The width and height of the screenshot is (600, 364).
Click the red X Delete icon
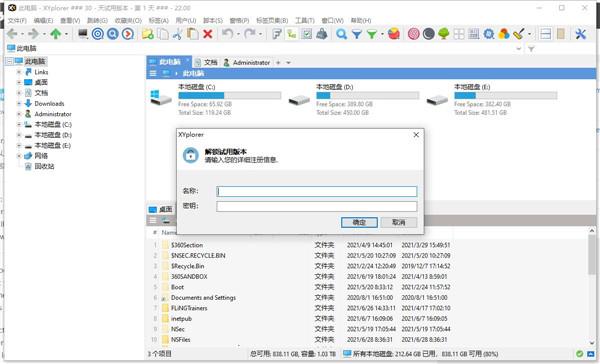click(x=208, y=34)
